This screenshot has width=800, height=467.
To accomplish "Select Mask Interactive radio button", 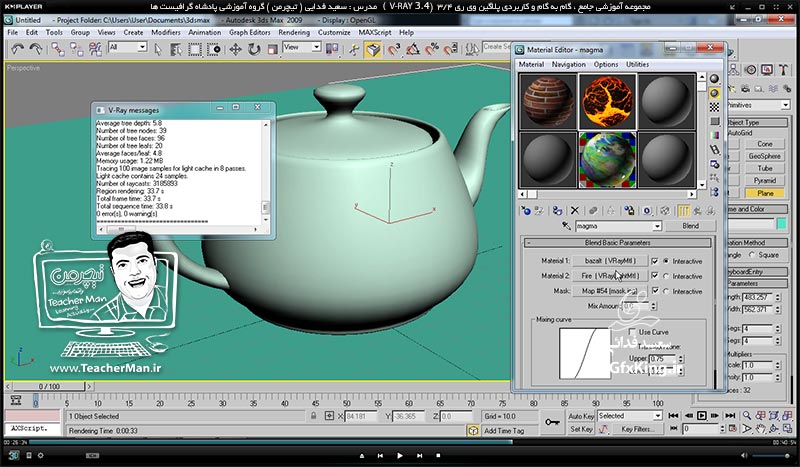I will (666, 291).
